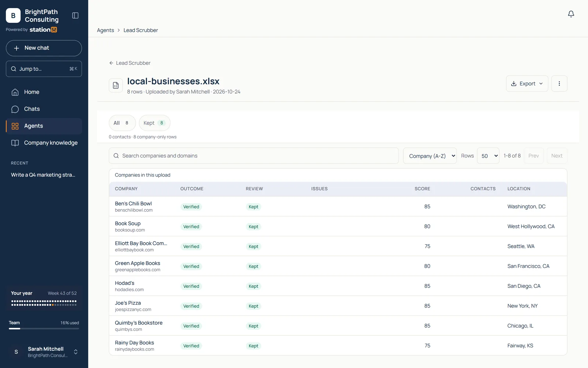This screenshot has height=368, width=588.
Task: Click Verified badge in Book Soup row
Action: tap(191, 227)
